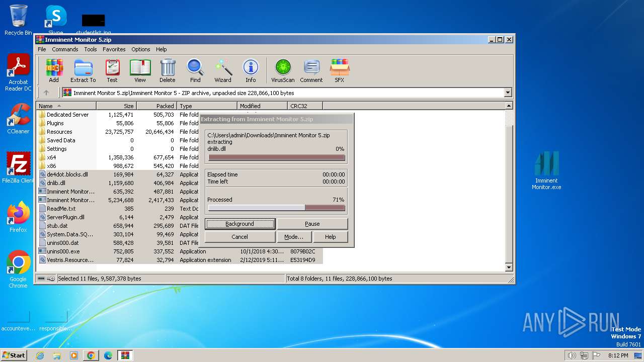Open the Favorites menu
The height and width of the screenshot is (362, 644).
pos(114,49)
